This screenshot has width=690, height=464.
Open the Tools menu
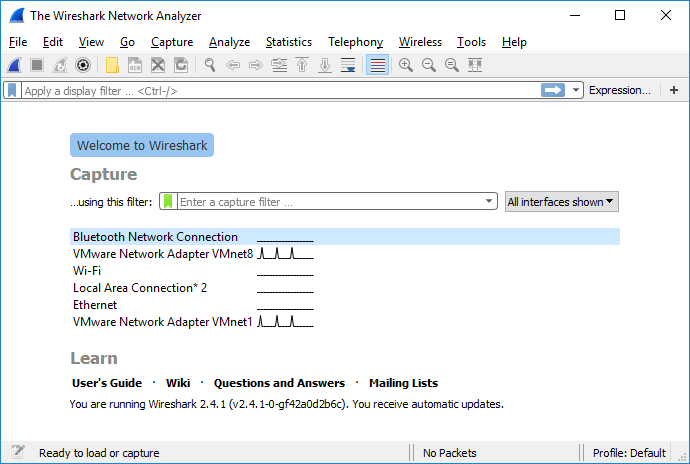[x=471, y=42]
